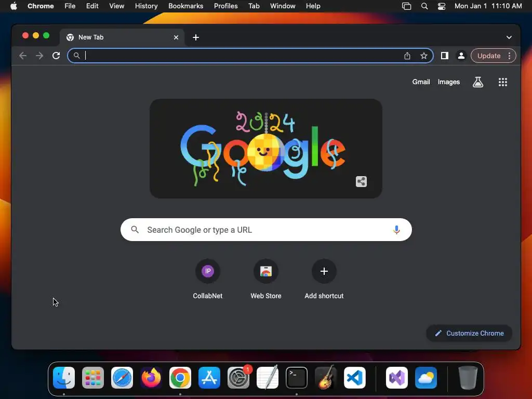532x399 pixels.
Task: Click the Chrome icon in the dock
Action: tap(180, 378)
